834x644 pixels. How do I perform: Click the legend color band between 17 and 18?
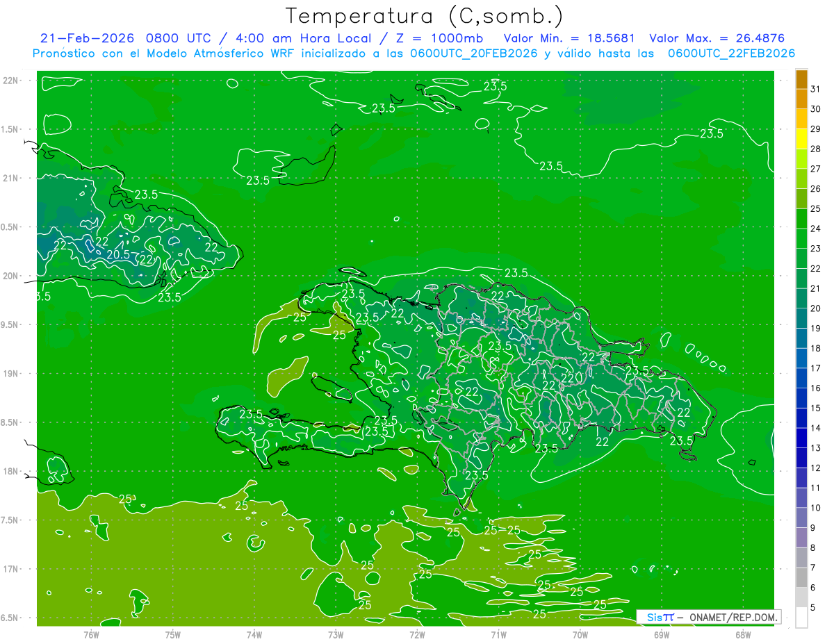[x=801, y=358]
